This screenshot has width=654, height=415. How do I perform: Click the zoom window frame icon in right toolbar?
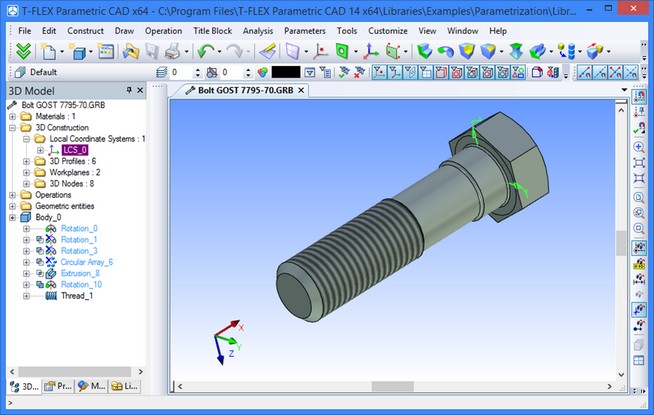(639, 163)
